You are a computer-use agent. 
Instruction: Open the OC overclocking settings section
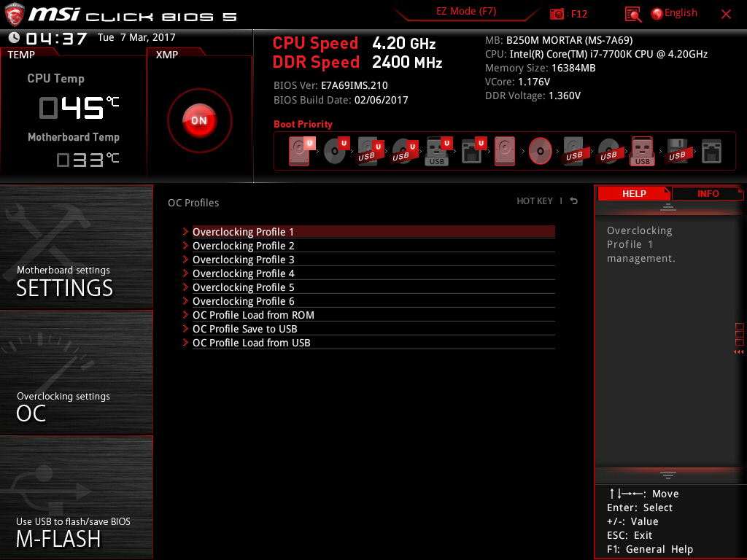click(77, 373)
